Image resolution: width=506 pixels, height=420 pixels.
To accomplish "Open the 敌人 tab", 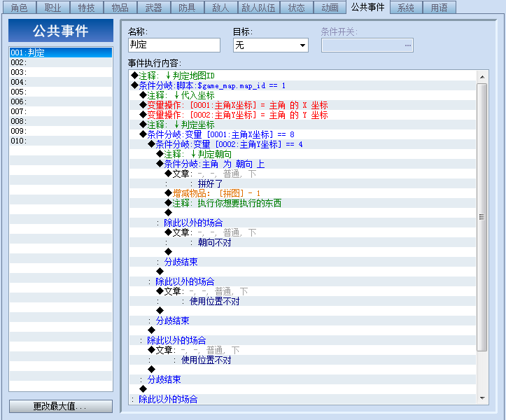I will coord(220,8).
